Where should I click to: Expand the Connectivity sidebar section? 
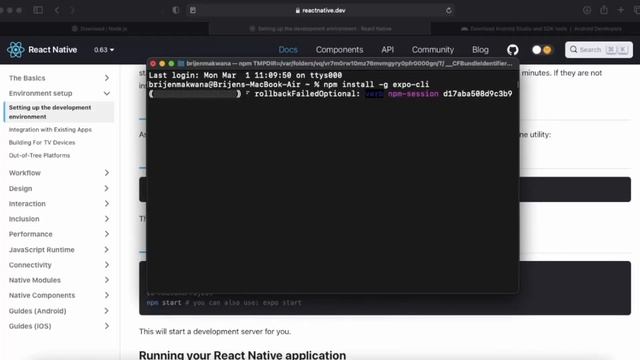click(59, 265)
